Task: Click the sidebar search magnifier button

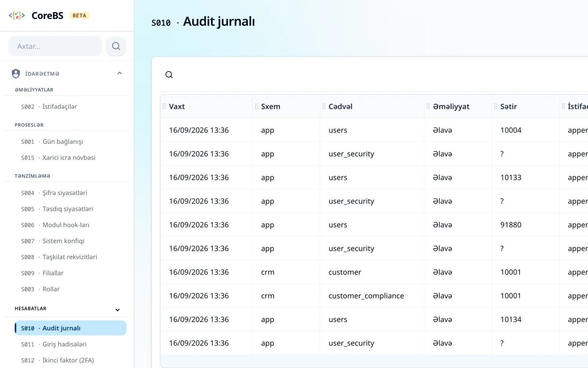Action: point(116,46)
